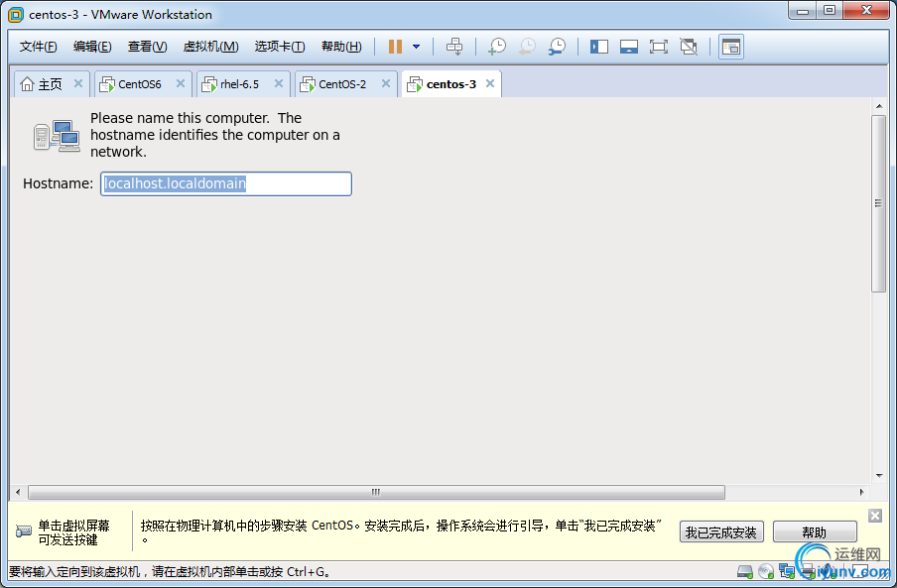The height and width of the screenshot is (588, 897).
Task: Click the keyboard icon in the hint bar
Action: click(x=24, y=531)
